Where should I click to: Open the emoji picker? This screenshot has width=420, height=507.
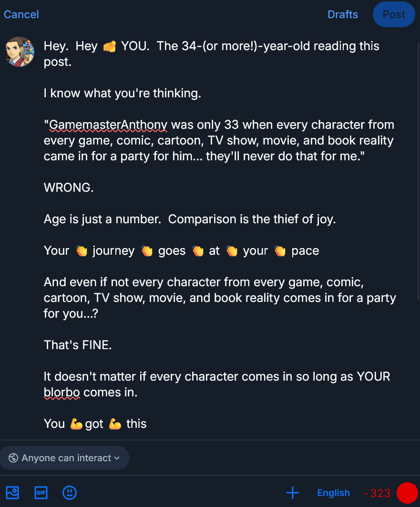70,493
